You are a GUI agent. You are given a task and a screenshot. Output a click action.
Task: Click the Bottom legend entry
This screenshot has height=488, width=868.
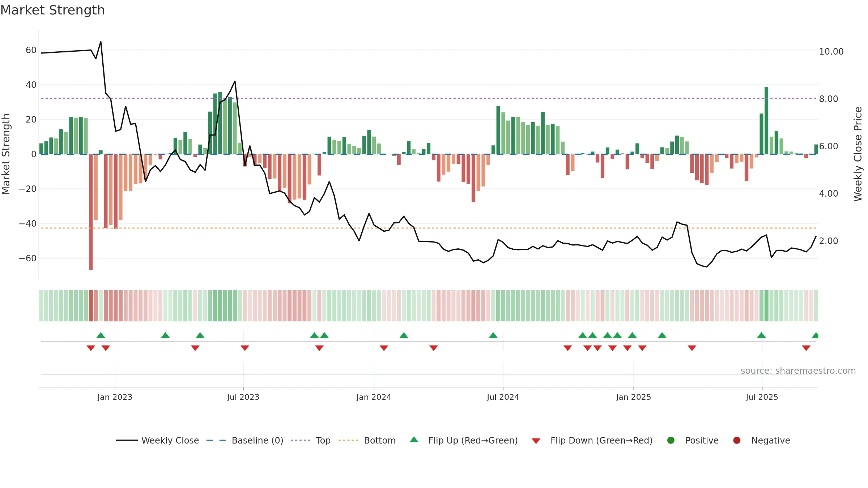tap(367, 440)
